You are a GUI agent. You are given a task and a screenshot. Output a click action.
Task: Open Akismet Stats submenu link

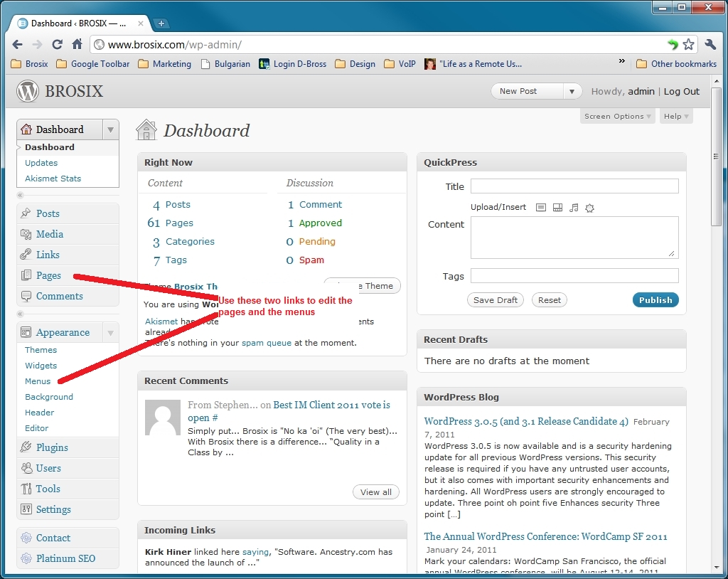click(x=53, y=179)
